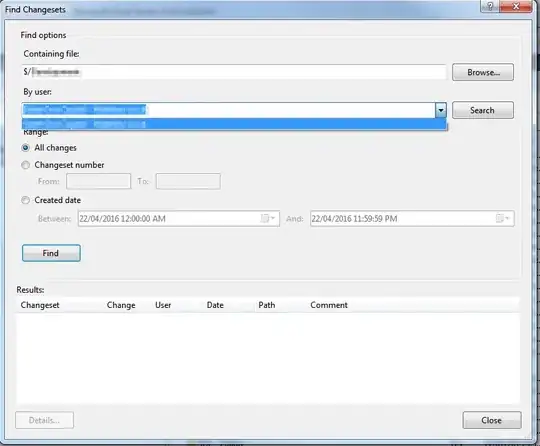Sort results by Comment column header
This screenshot has width=540, height=446.
pyautogui.click(x=329, y=305)
